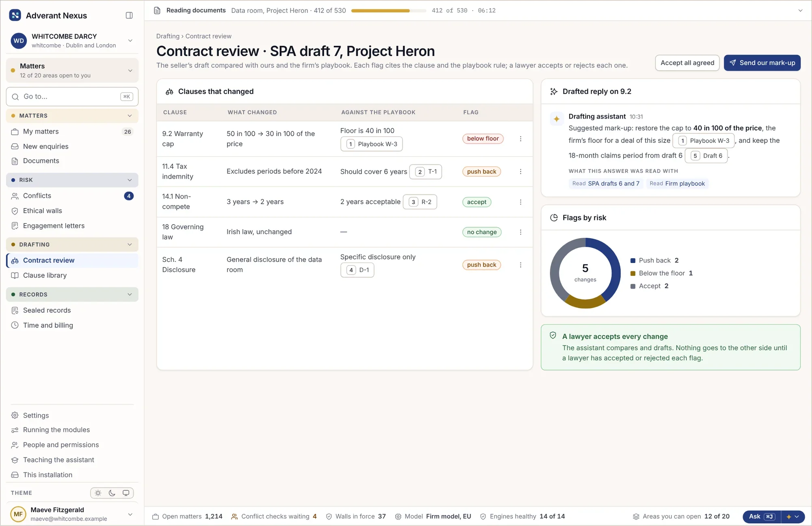812x526 pixels.
Task: Click the Ask button in status bar
Action: pyautogui.click(x=762, y=517)
